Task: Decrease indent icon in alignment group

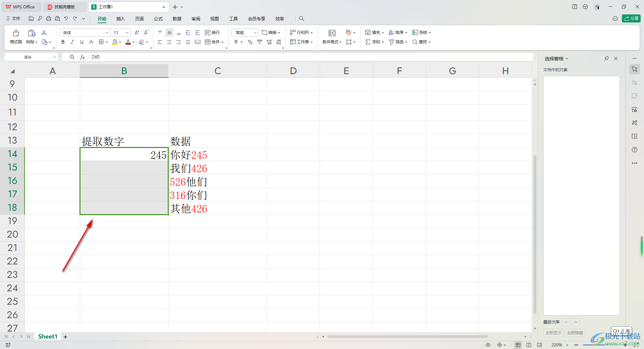Action: [188, 33]
